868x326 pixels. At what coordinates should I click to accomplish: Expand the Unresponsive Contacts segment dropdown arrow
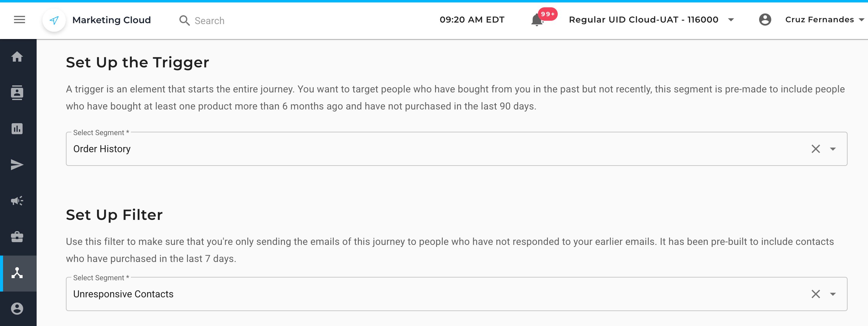point(833,294)
